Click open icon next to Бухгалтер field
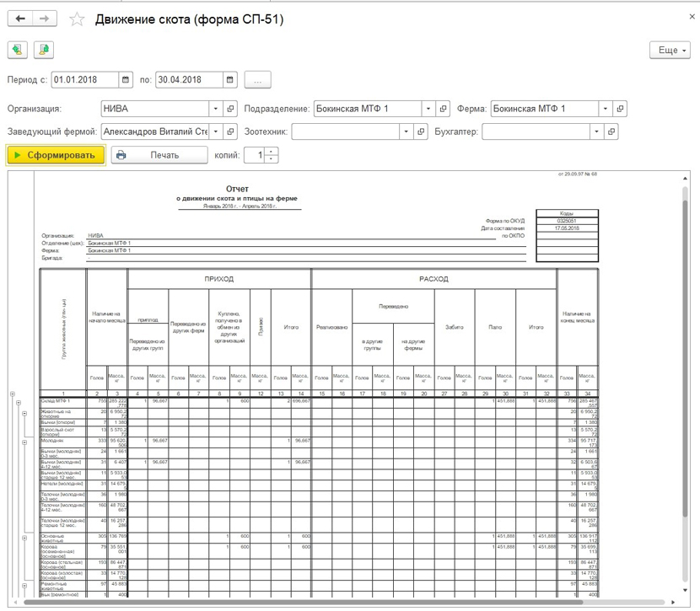Viewport: 700px width, 611px height. click(612, 132)
